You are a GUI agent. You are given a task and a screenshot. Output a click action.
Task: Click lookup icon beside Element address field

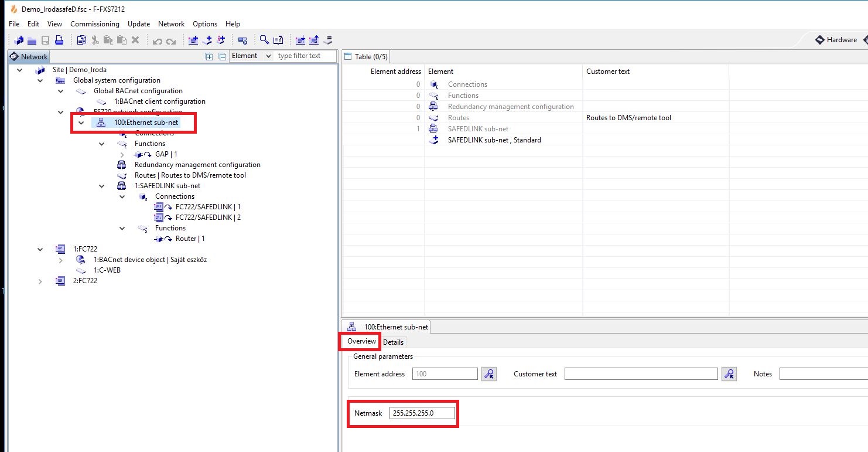tap(488, 374)
